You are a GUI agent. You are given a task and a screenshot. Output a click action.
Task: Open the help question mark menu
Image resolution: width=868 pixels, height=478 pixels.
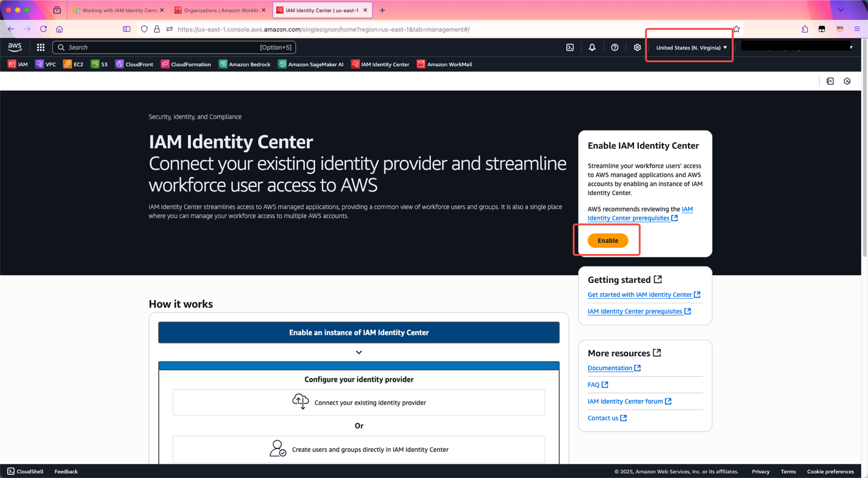click(615, 47)
